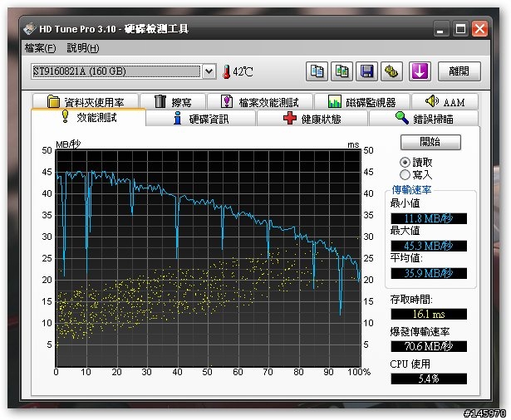The width and height of the screenshot is (511, 420).
Task: Maximize the HD Tune Pro window
Action: 460,29
